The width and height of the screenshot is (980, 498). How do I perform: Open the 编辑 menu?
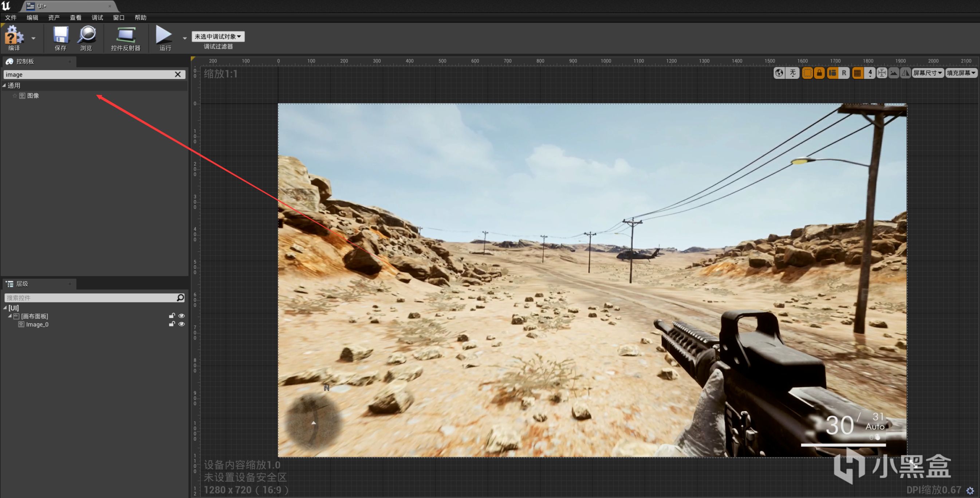point(32,17)
